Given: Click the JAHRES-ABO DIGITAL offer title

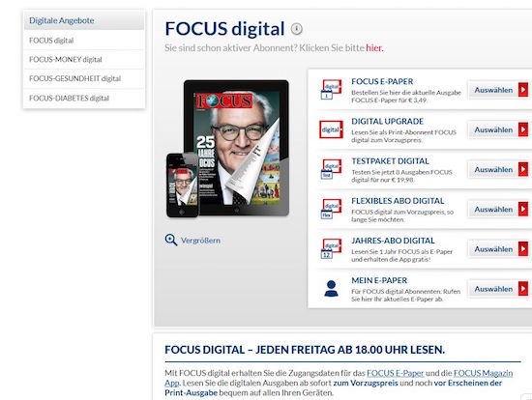Looking at the screenshot, I should [x=393, y=241].
